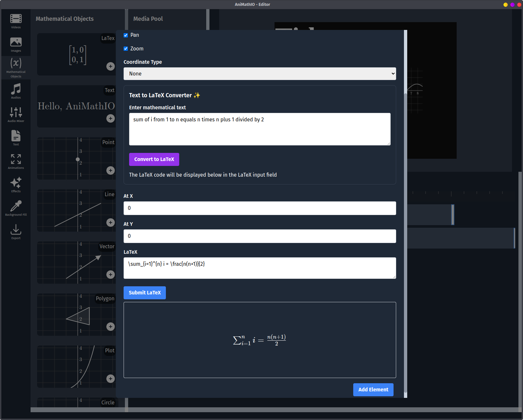Open the Audios panel icon
The width and height of the screenshot is (523, 420).
16,91
